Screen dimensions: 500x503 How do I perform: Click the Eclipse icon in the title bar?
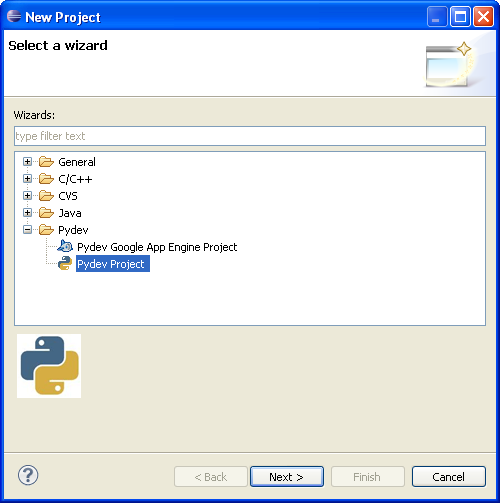coord(14,16)
